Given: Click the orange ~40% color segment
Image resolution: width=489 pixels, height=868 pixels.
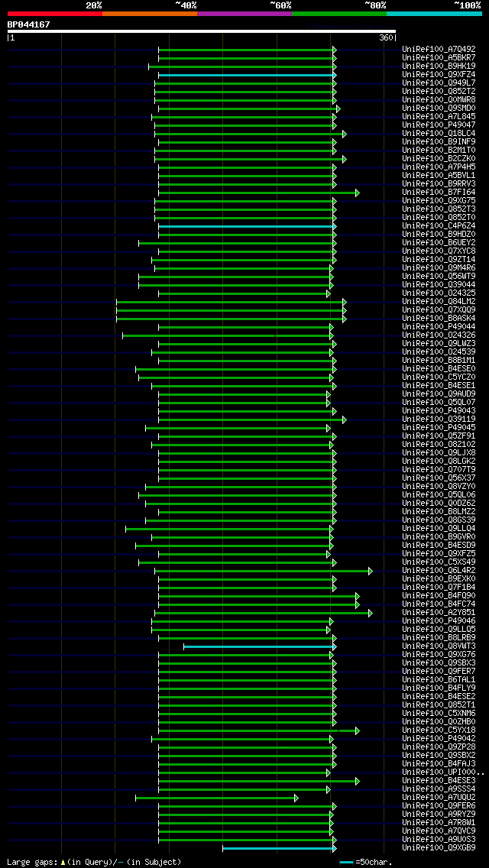Looking at the screenshot, I should 150,13.
